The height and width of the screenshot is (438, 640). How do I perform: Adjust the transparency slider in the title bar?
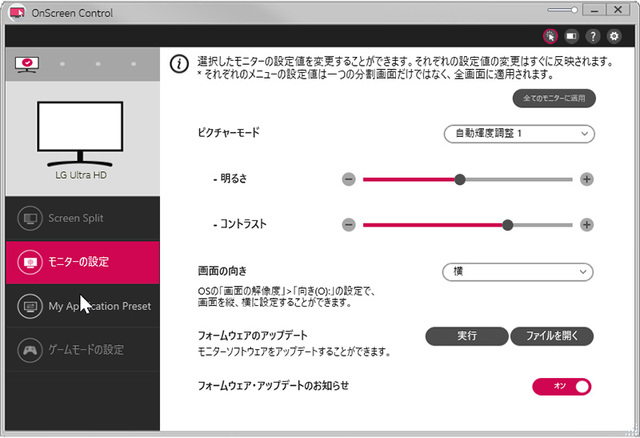[562, 10]
